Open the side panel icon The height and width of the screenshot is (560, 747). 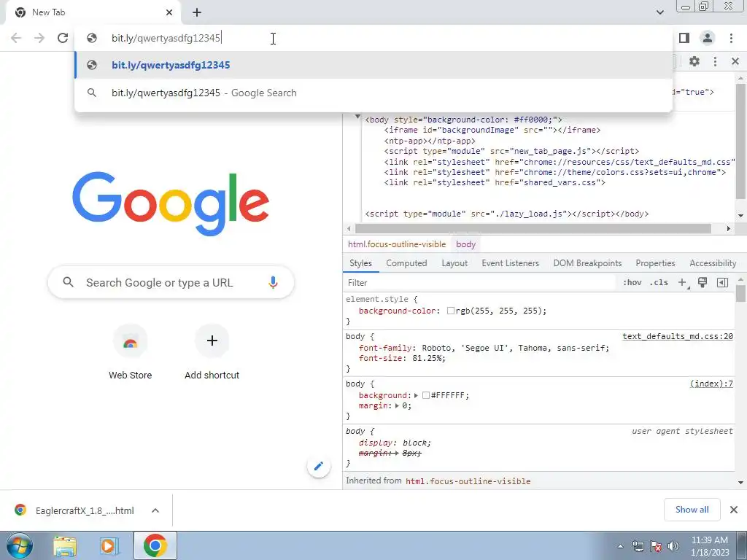pyautogui.click(x=684, y=38)
